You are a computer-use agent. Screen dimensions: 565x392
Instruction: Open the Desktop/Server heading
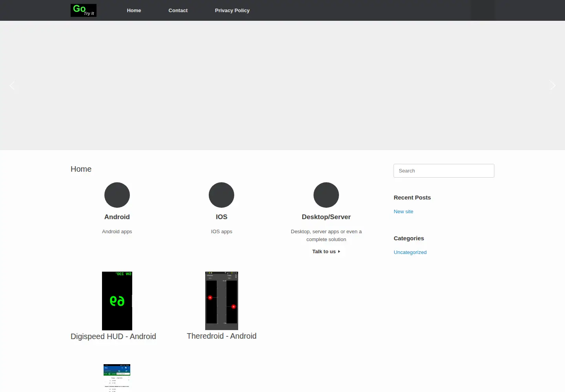[326, 217]
